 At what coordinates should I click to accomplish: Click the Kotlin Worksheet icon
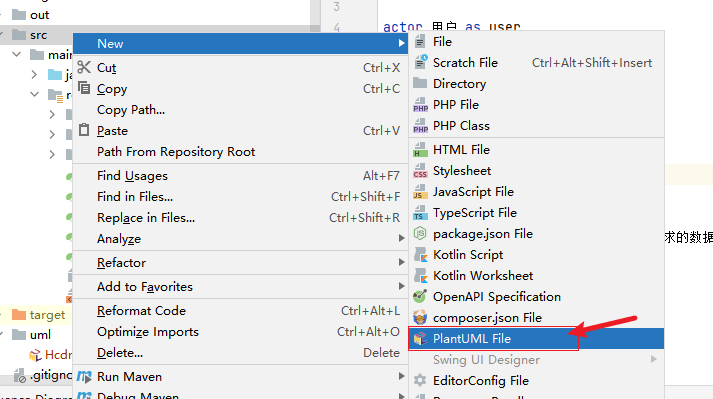click(421, 276)
